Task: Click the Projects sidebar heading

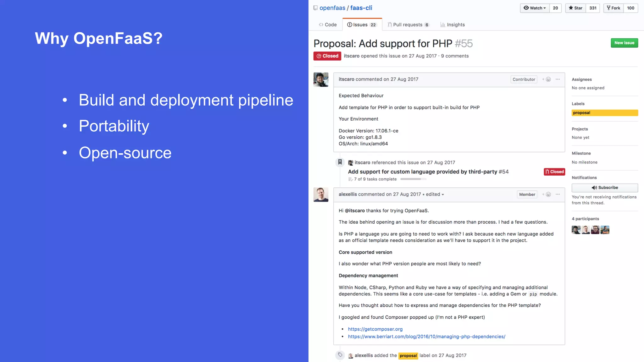Action: pyautogui.click(x=580, y=129)
